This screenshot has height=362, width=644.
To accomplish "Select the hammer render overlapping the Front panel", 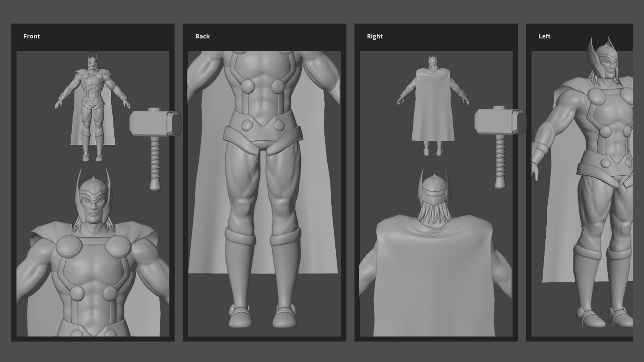I will (x=155, y=149).
